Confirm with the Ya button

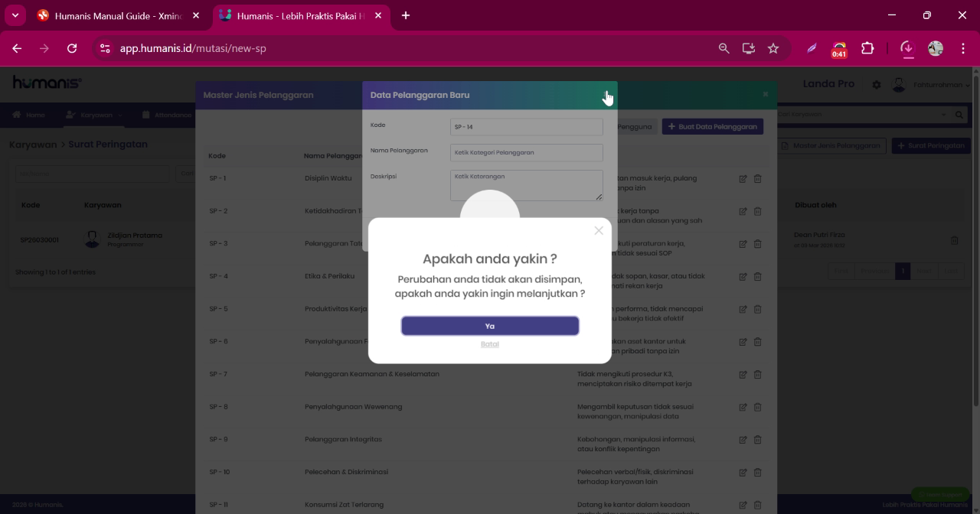click(x=490, y=326)
